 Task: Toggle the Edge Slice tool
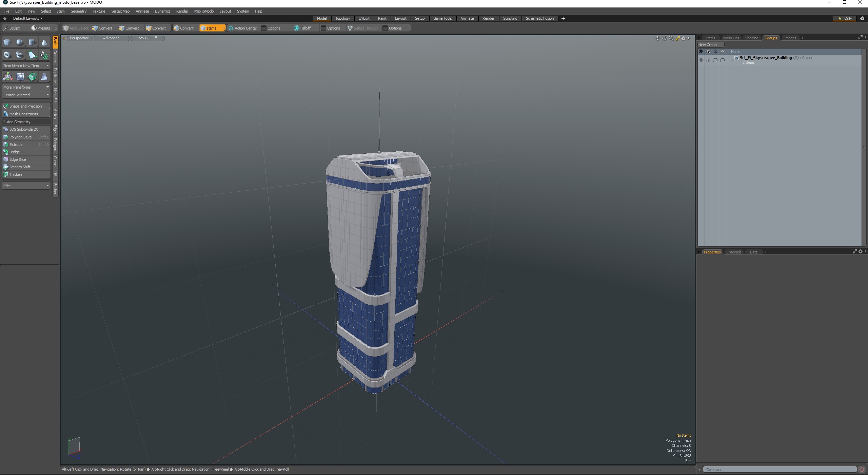point(17,159)
